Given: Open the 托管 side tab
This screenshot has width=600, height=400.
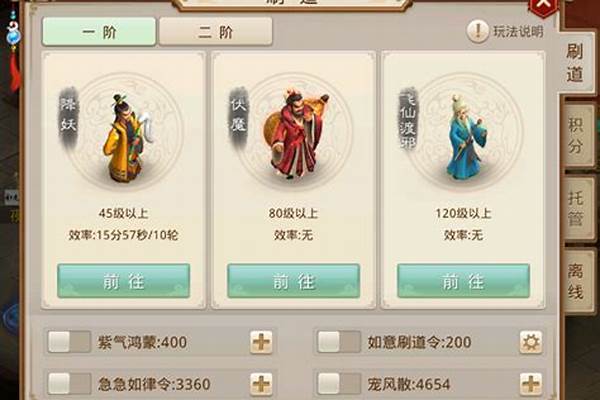Looking at the screenshot, I should coord(578,209).
